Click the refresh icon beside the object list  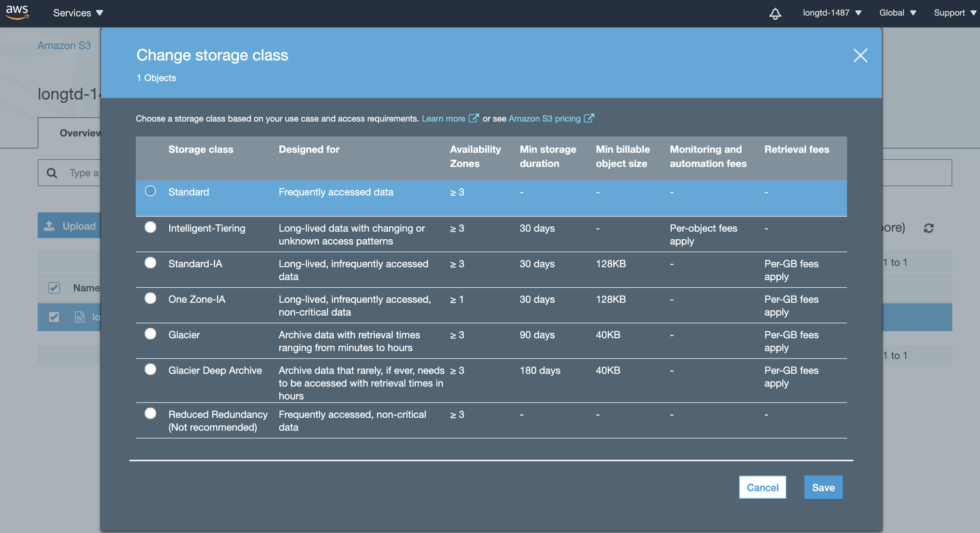point(928,228)
